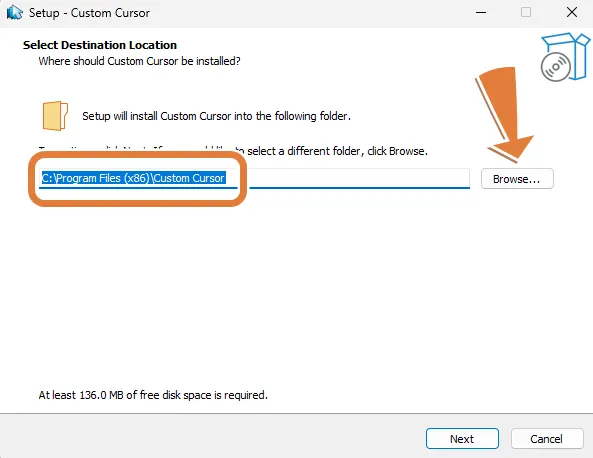The image size is (593, 458).
Task: Click the 'Setup will install Custom Cursor' text
Action: point(216,116)
